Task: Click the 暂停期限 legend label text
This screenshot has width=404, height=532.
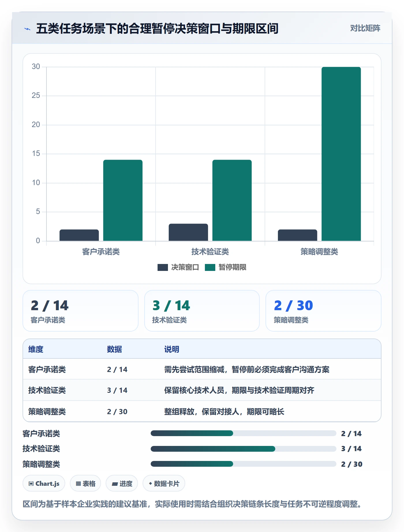Action: click(x=232, y=267)
